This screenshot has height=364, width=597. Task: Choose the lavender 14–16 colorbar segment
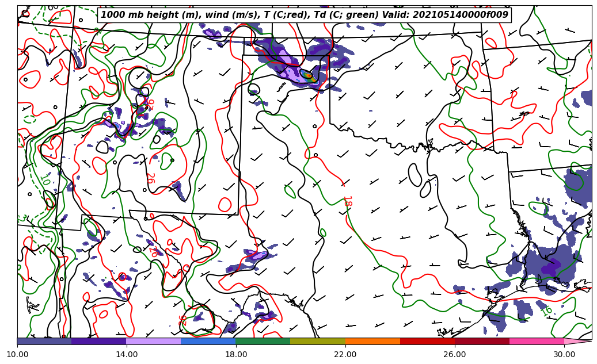pyautogui.click(x=154, y=341)
